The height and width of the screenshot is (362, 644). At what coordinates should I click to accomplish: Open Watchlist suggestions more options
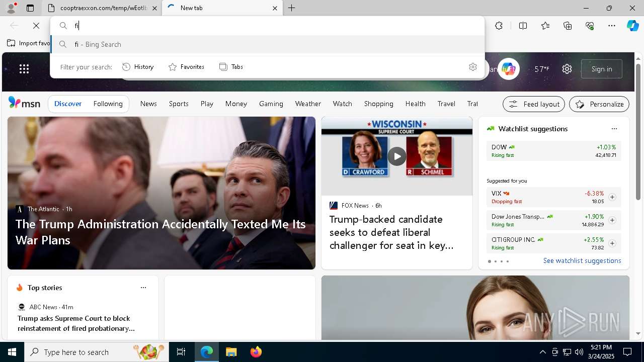614,129
